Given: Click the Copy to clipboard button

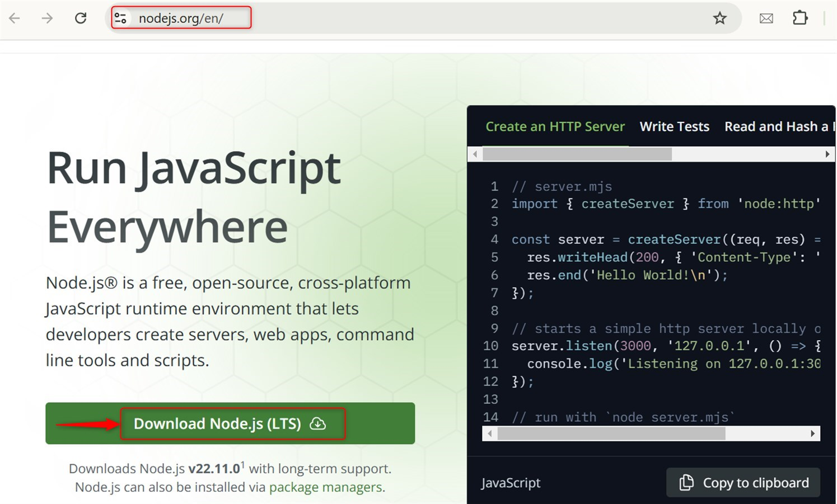Looking at the screenshot, I should (744, 482).
